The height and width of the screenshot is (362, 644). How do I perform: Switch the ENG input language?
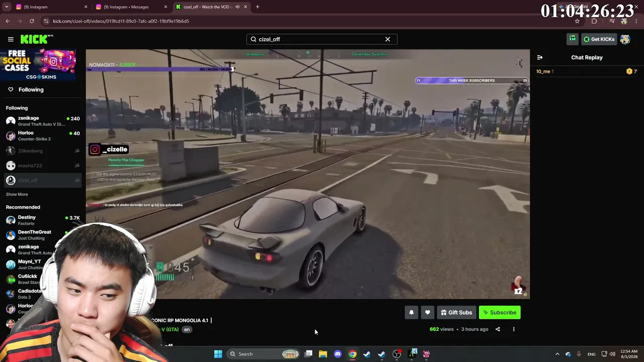(x=592, y=354)
